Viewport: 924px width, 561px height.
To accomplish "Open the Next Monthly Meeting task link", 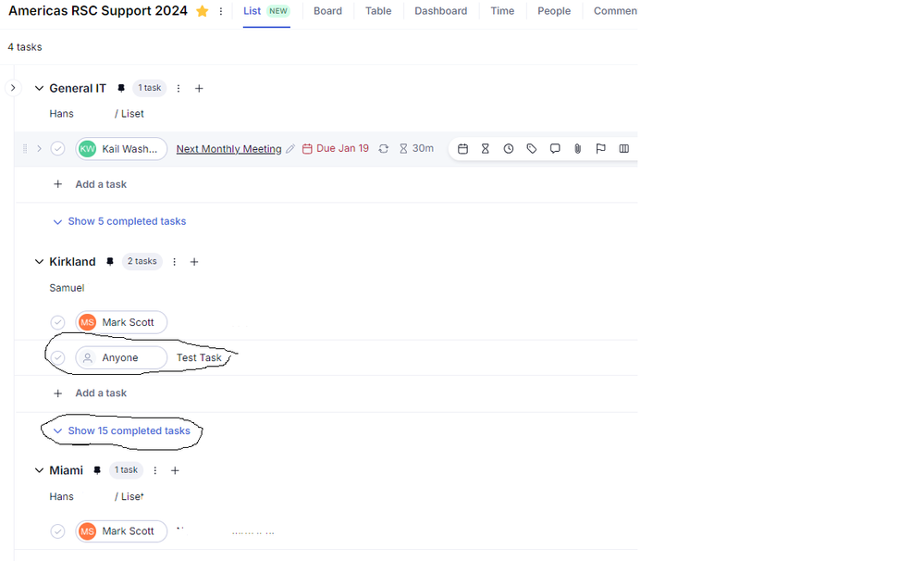I will (x=228, y=149).
